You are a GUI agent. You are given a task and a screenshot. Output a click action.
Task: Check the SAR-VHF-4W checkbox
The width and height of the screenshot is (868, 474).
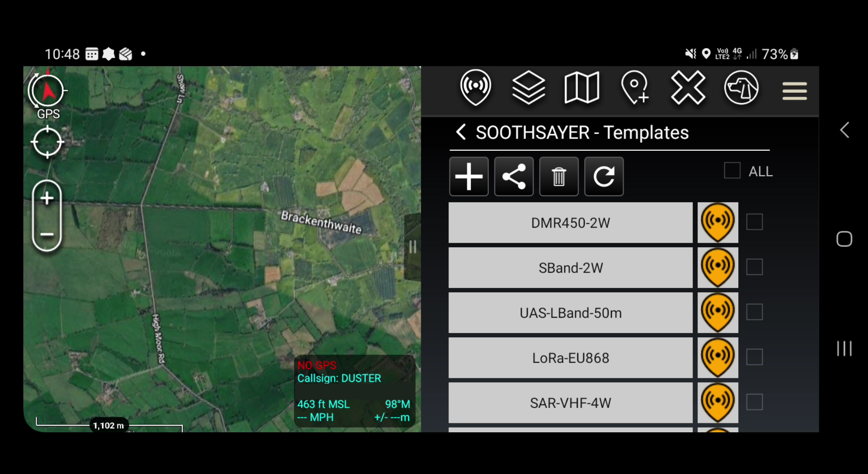(754, 402)
